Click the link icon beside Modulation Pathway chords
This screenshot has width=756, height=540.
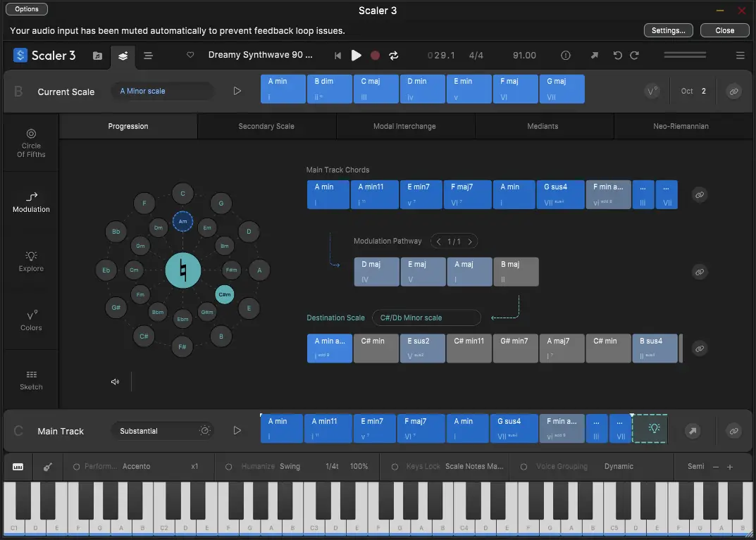tap(699, 272)
